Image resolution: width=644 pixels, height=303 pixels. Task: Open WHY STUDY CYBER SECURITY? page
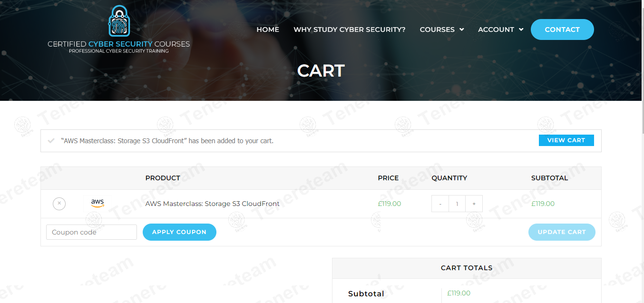350,29
